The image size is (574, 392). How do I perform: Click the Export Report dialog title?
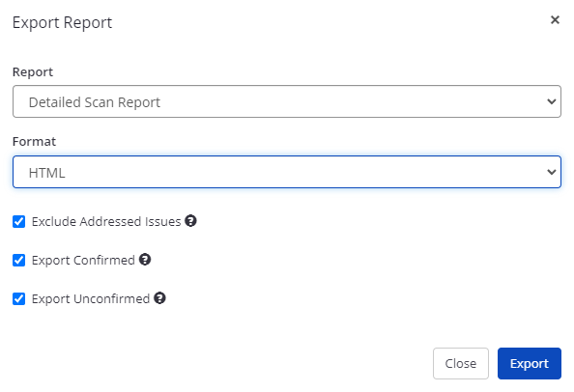pyautogui.click(x=62, y=22)
